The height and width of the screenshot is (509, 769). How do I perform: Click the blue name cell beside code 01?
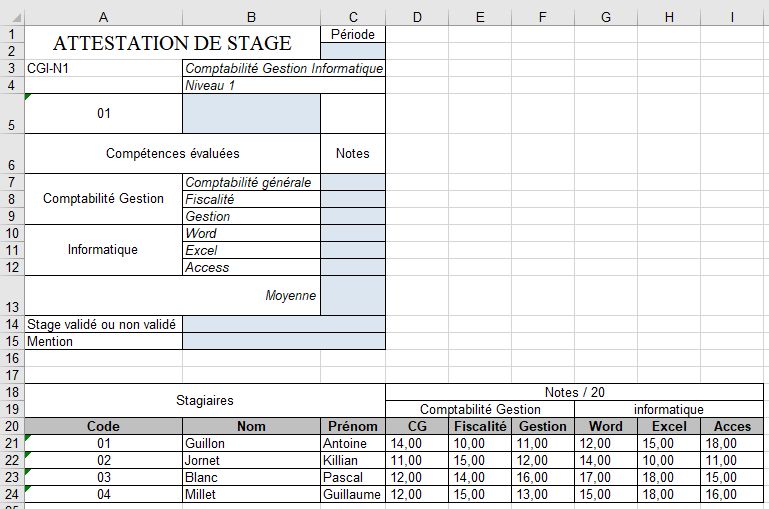tap(251, 113)
